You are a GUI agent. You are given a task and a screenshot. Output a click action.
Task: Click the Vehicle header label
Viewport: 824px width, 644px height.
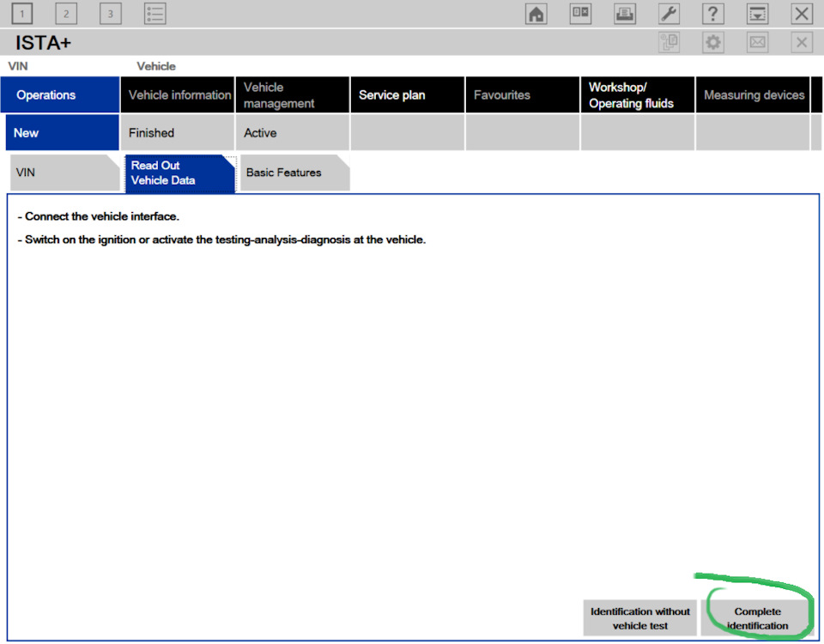(156, 66)
